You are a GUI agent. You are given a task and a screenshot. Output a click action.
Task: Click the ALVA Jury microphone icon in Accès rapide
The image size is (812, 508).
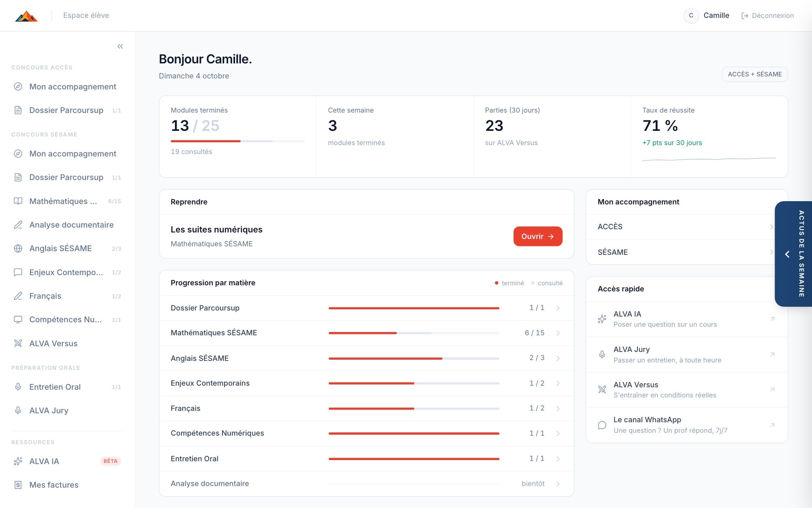pyautogui.click(x=602, y=354)
